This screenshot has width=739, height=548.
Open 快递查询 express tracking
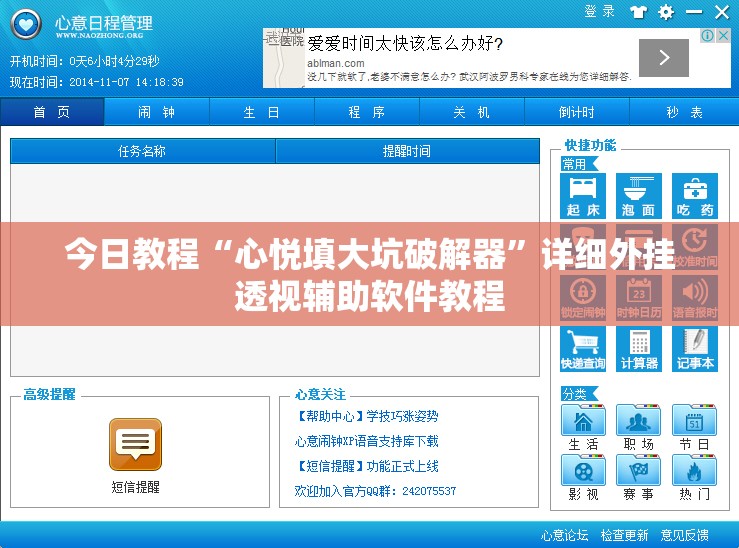tap(583, 349)
